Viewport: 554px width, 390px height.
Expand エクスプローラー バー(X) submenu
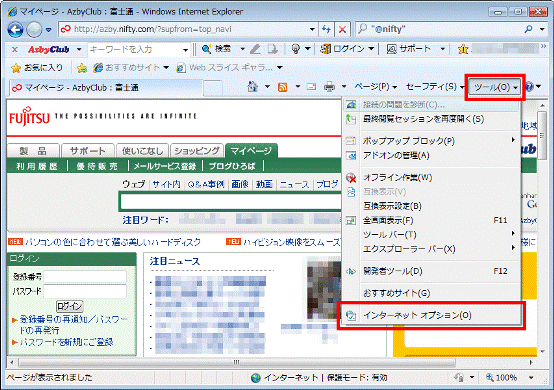tap(431, 249)
